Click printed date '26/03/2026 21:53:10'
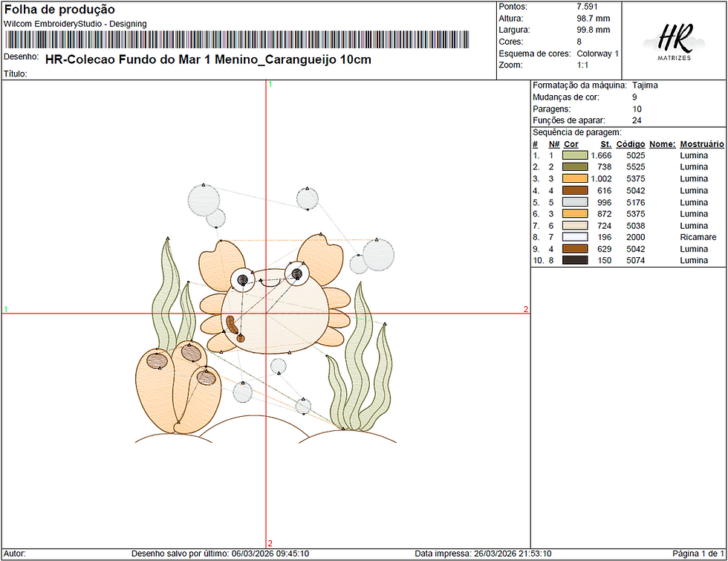Viewport: 728px width, 561px height. pos(513,554)
